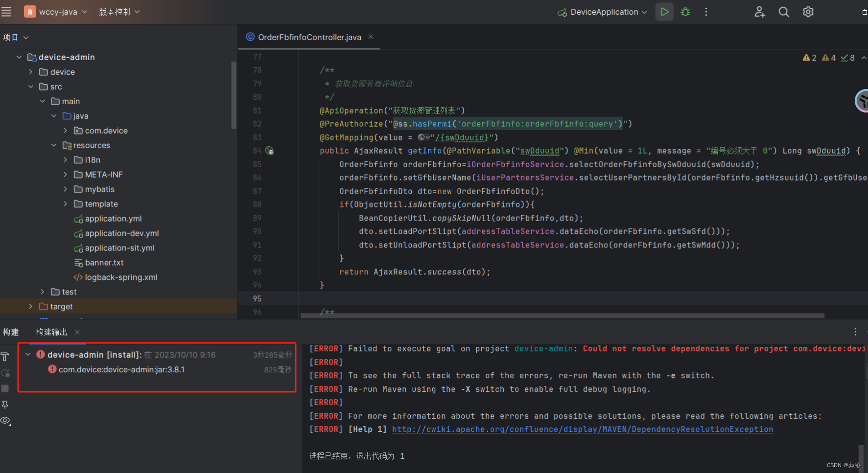The height and width of the screenshot is (473, 868).
Task: Collapse device-admin [install] build node
Action: pos(28,355)
